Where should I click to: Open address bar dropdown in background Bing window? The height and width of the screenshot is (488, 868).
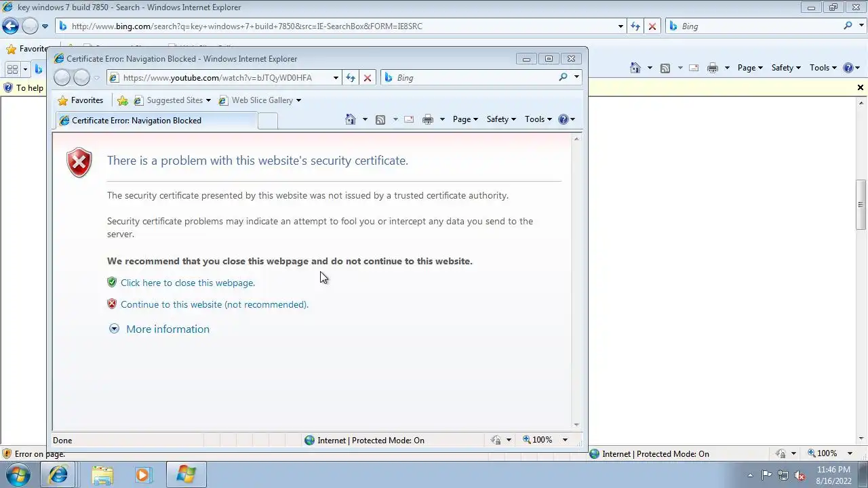coord(620,26)
